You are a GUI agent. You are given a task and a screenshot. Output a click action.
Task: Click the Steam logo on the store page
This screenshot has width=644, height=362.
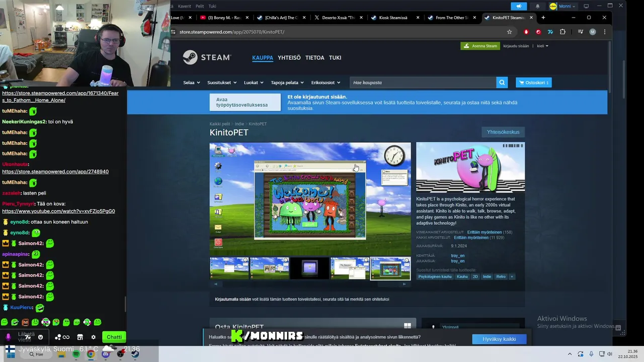(x=207, y=57)
